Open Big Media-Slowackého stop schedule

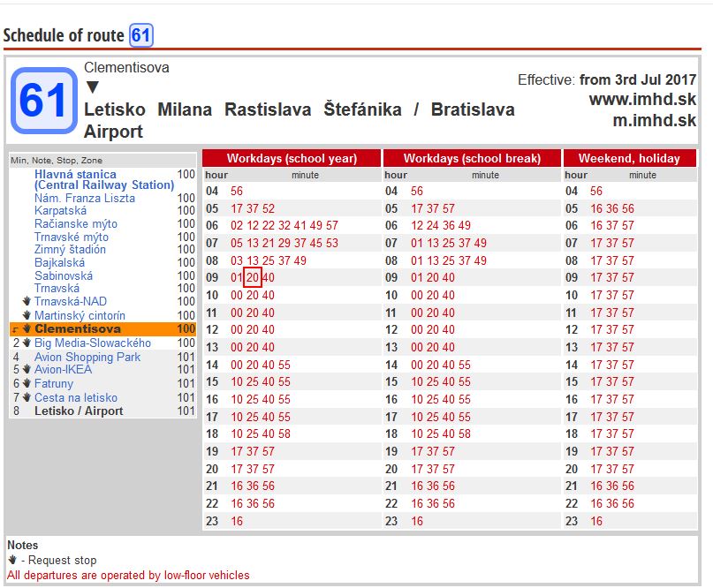(x=93, y=343)
